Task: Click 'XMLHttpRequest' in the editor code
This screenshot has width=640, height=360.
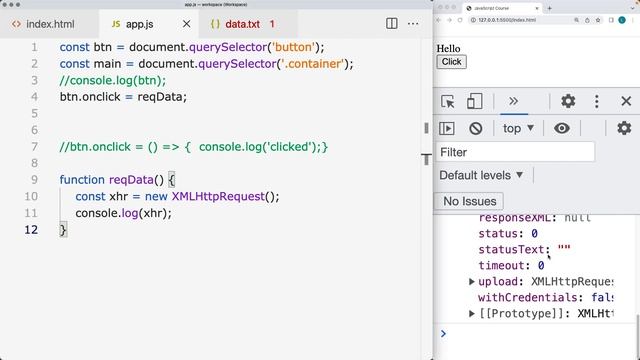Action: point(218,196)
